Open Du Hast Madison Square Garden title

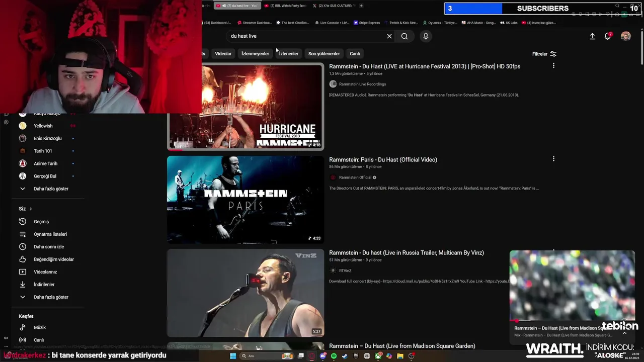[x=402, y=346]
